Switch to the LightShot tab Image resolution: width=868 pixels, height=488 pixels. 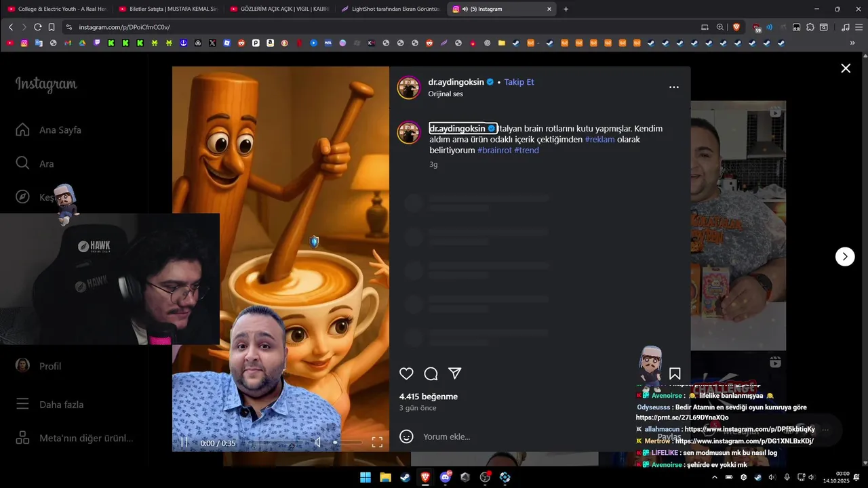point(391,9)
